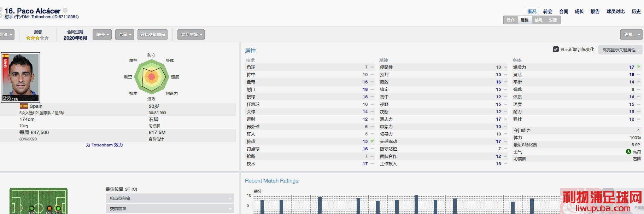Select the 属性 sub-tab
The height and width of the screenshot is (214, 644).
[525, 20]
